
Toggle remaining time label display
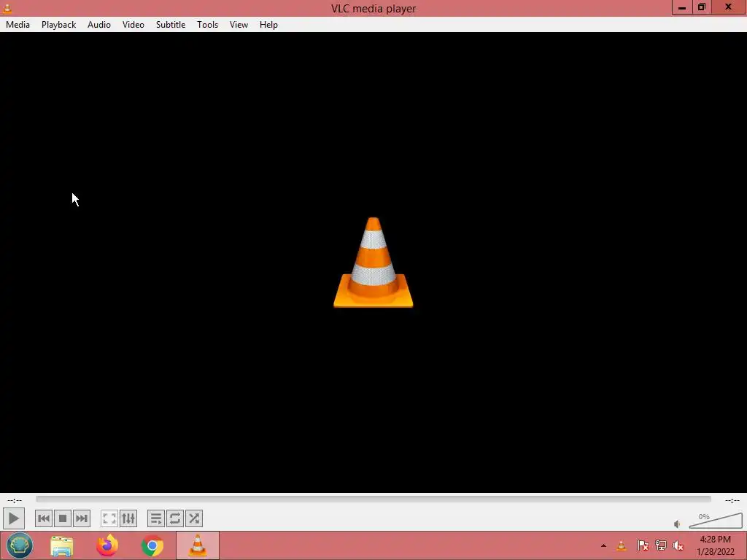click(732, 500)
